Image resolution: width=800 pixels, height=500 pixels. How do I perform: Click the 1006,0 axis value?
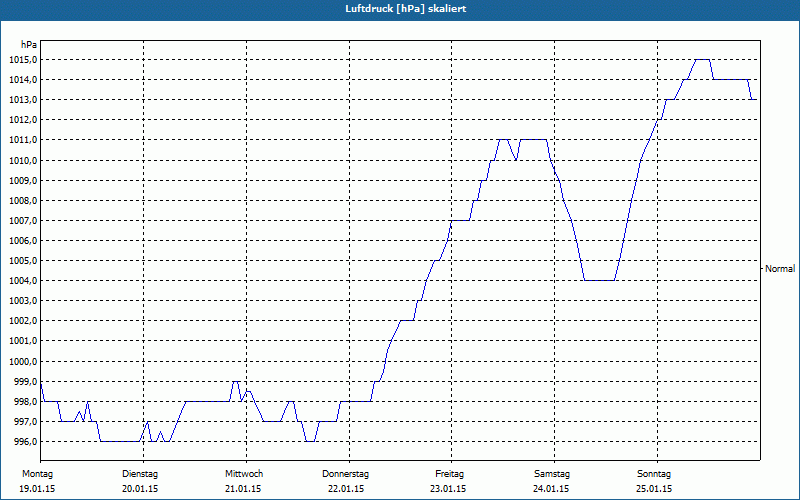(23, 241)
